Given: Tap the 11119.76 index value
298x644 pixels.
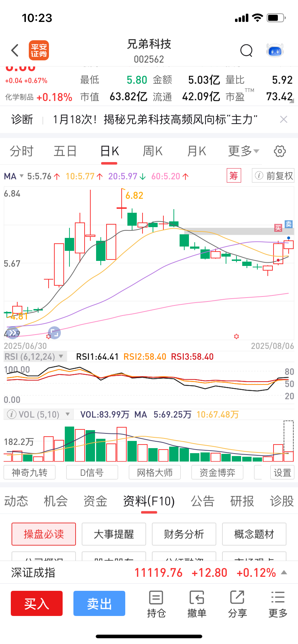Looking at the screenshot, I should point(158,572).
